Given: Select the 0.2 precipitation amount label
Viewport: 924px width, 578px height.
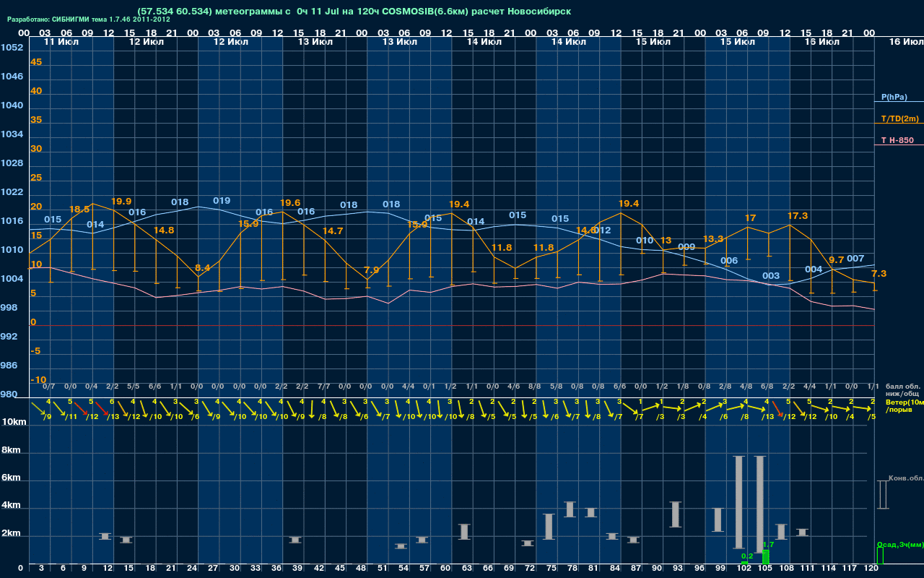Looking at the screenshot, I should [x=747, y=556].
